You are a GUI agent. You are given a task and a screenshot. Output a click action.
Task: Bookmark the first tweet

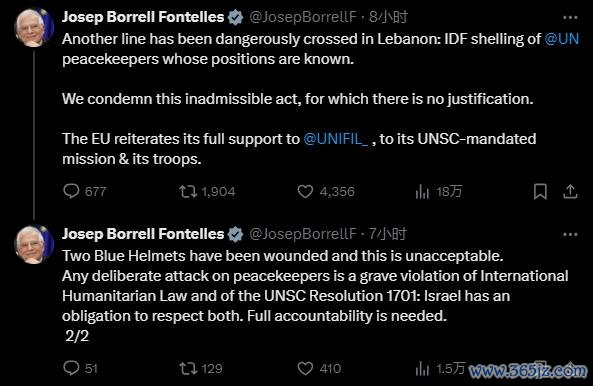(x=540, y=191)
